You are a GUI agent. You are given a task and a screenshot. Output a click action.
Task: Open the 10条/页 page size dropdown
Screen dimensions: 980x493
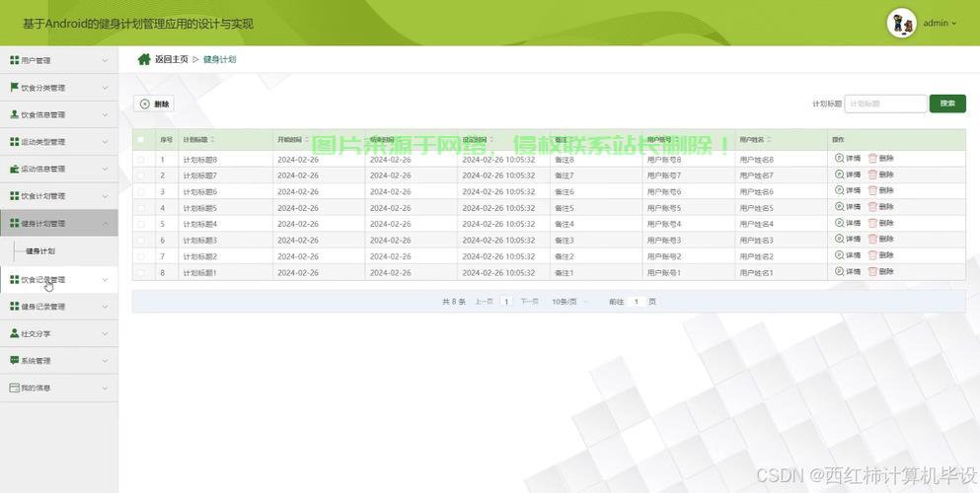[570, 302]
